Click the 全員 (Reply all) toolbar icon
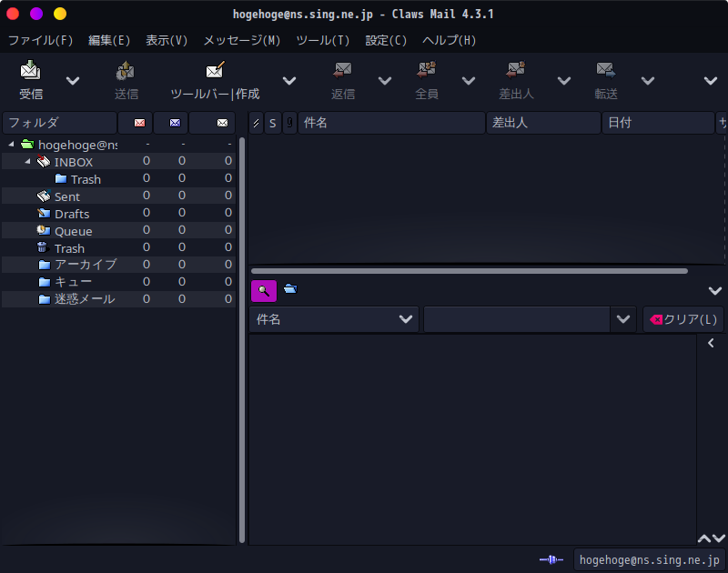Viewport: 728px width, 573px height. point(426,70)
